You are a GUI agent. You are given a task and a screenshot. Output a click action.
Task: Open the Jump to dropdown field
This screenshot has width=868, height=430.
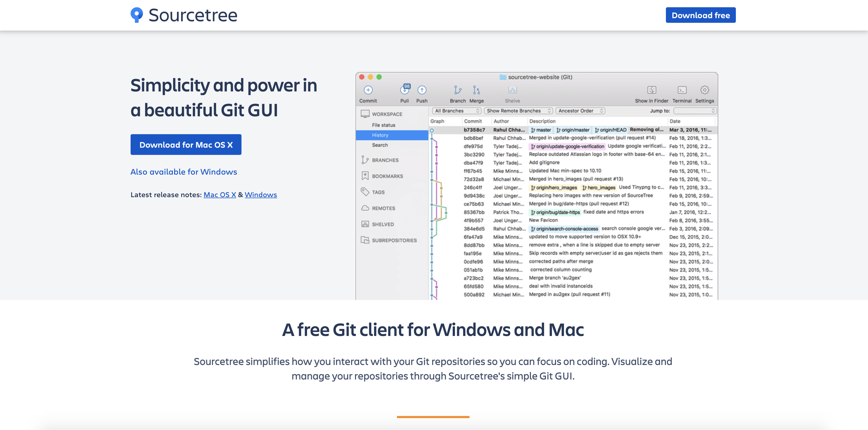coord(695,111)
